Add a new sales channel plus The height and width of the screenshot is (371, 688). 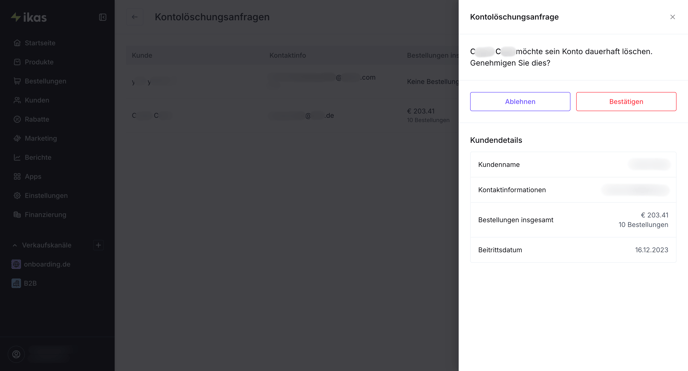(98, 246)
